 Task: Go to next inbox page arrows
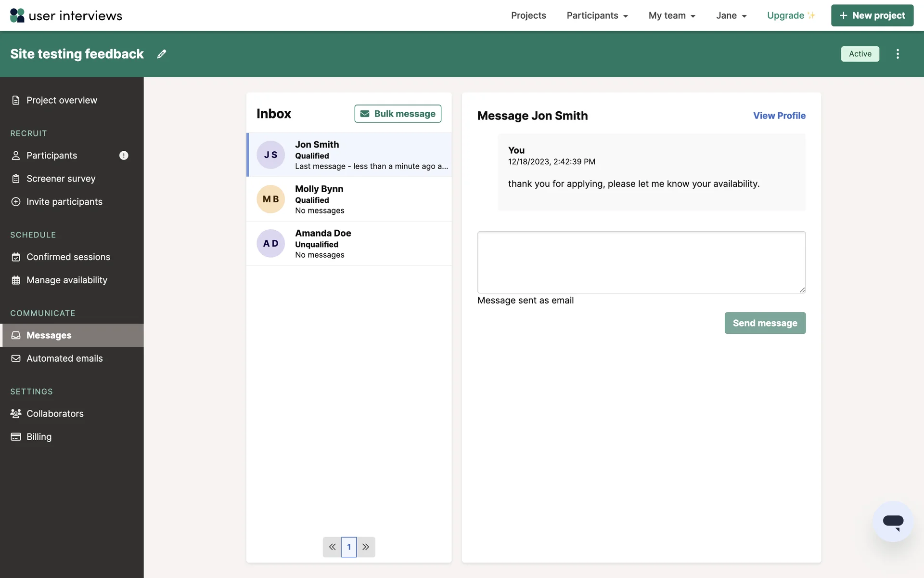(366, 547)
